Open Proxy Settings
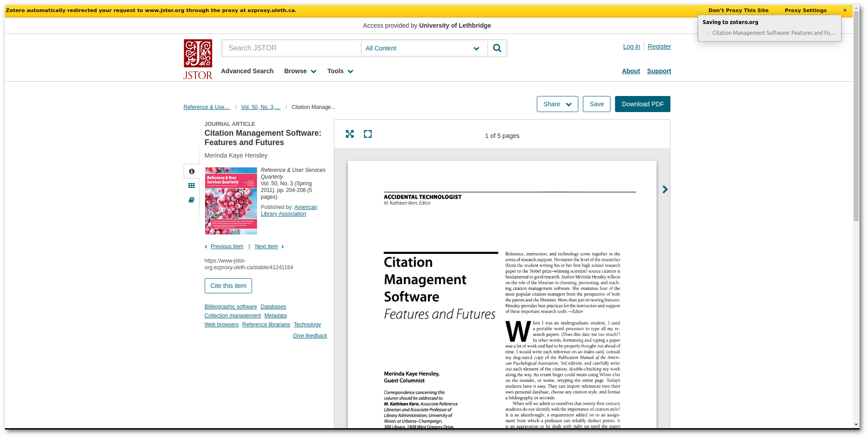Screen dimensions: 868x438 tap(805, 10)
